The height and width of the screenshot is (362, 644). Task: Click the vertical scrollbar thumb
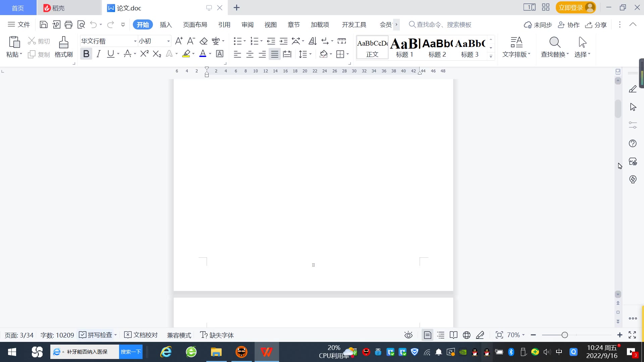(x=618, y=109)
